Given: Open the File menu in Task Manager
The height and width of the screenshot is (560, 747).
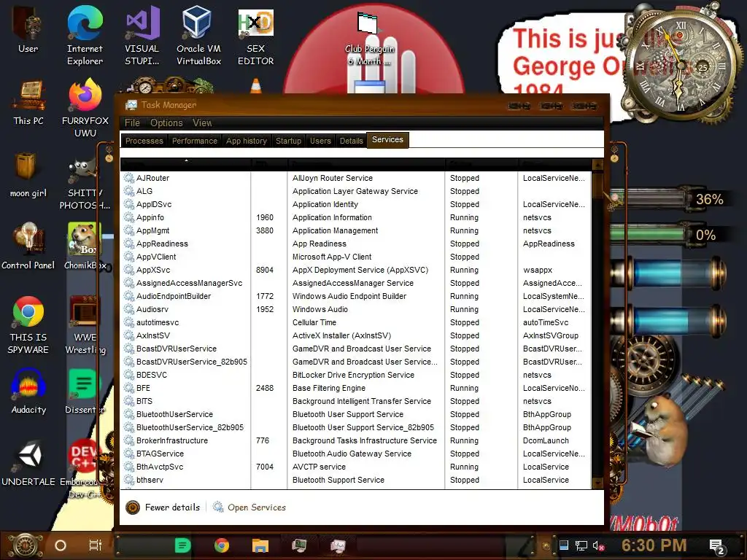Looking at the screenshot, I should (x=132, y=122).
